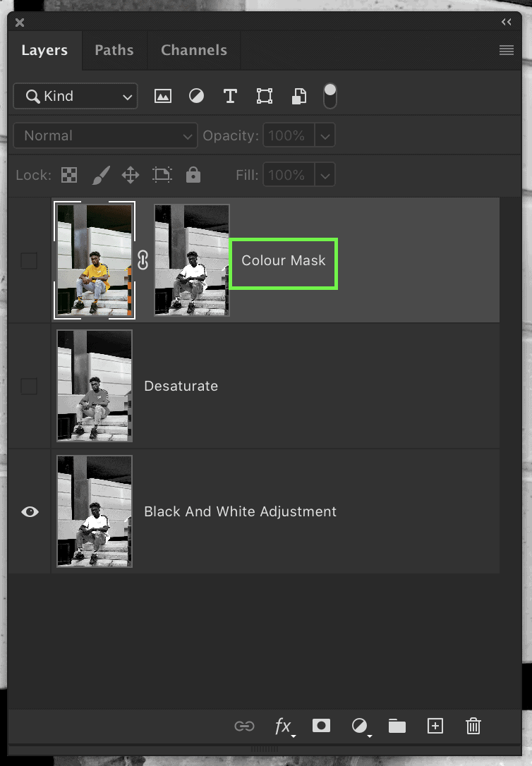Image resolution: width=532 pixels, height=766 pixels.
Task: Toggle layer filtering on or off
Action: point(330,96)
